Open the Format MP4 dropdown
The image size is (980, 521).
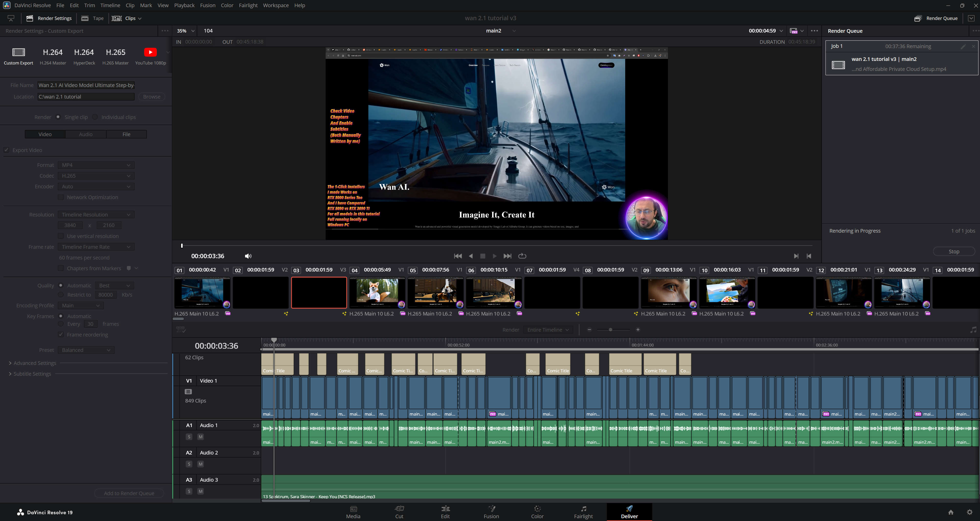click(96, 165)
